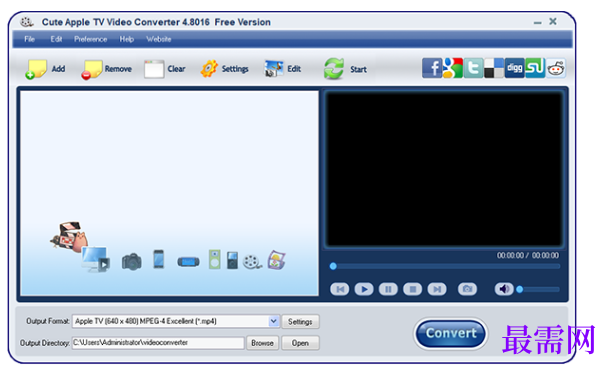The image size is (614, 371).
Task: Clear the file list with Clear
Action: coord(164,69)
